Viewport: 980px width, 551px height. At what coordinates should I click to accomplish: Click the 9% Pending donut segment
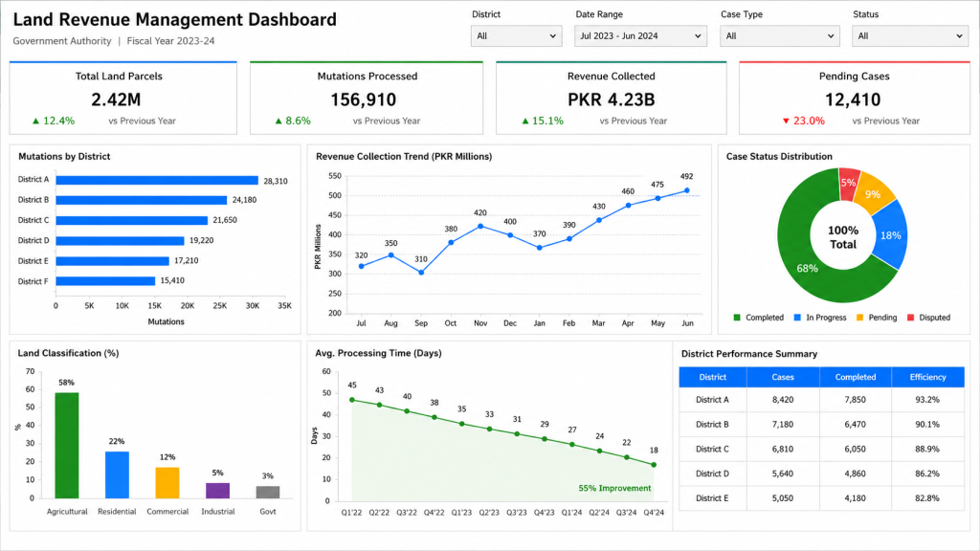(x=873, y=193)
